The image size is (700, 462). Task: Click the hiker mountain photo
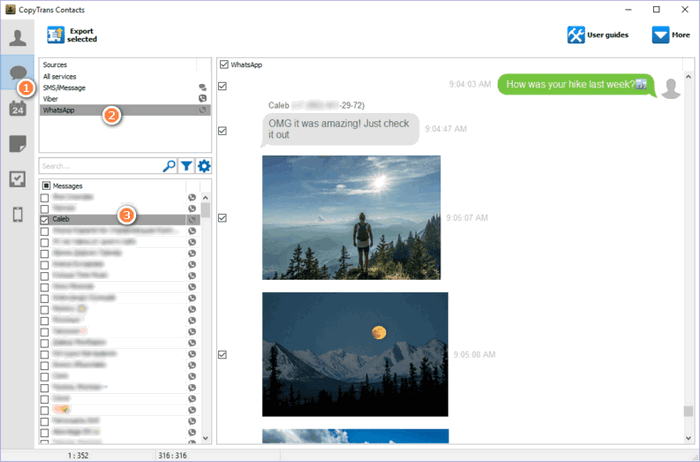tap(351, 217)
